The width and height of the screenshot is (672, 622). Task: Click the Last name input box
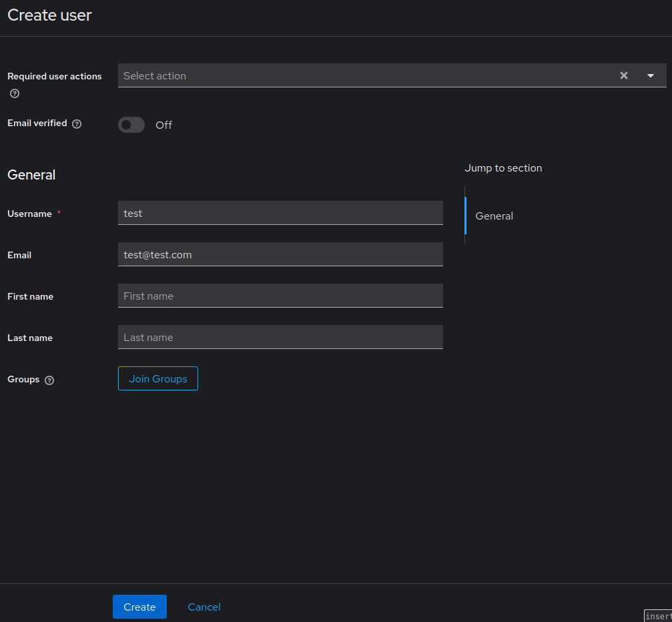click(x=280, y=337)
